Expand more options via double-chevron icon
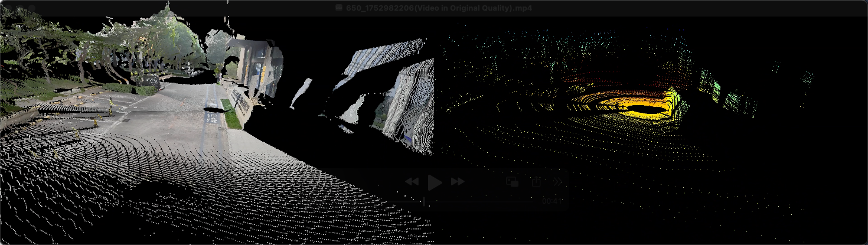Image resolution: width=868 pixels, height=245 pixels. click(557, 182)
